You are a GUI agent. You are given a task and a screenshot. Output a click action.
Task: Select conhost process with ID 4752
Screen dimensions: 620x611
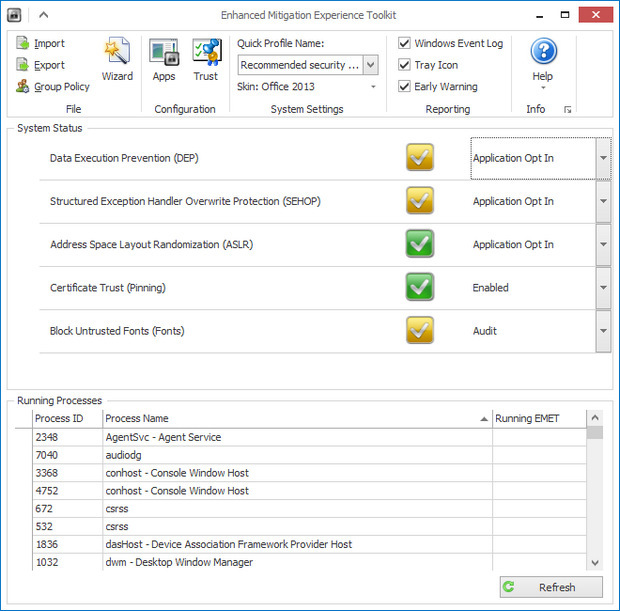[x=309, y=491]
